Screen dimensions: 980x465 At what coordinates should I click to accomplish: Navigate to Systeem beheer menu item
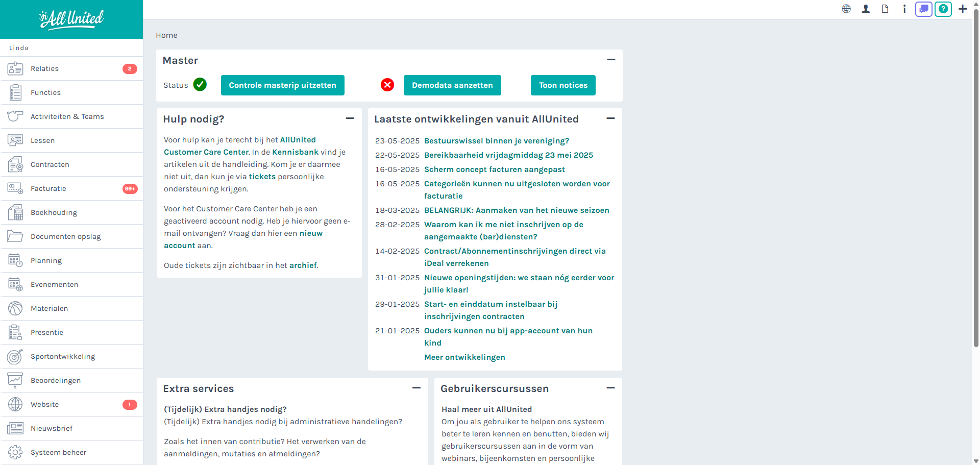tap(71, 452)
